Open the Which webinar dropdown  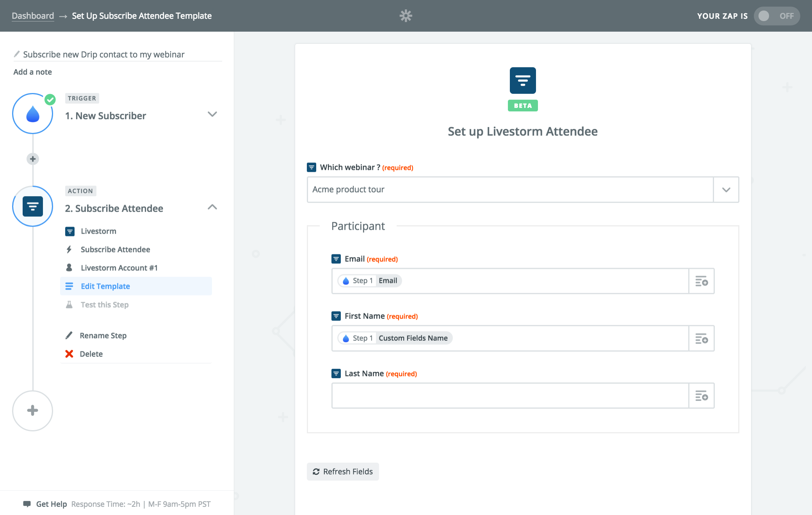726,190
